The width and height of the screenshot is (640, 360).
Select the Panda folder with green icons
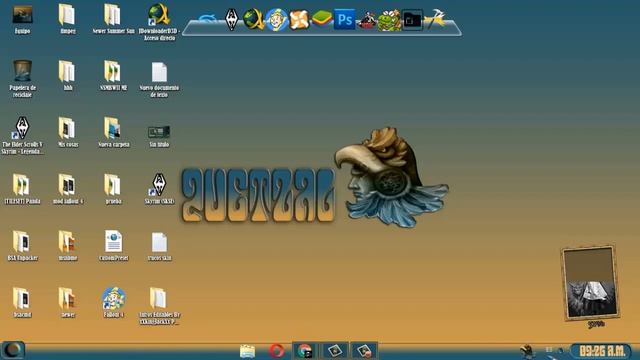pos(21,185)
